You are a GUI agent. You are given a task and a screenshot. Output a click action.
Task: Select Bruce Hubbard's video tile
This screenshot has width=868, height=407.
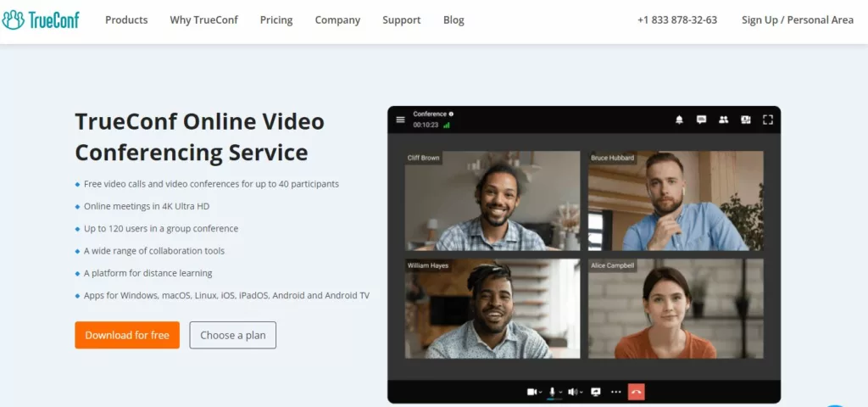click(x=676, y=200)
